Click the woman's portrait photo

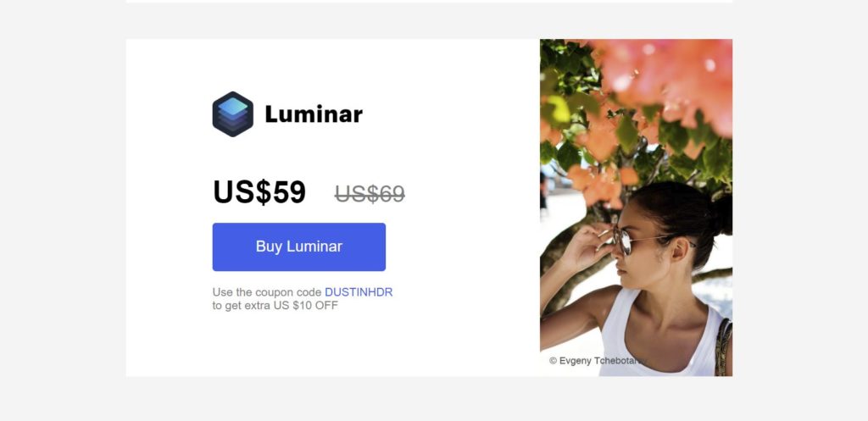click(x=636, y=208)
